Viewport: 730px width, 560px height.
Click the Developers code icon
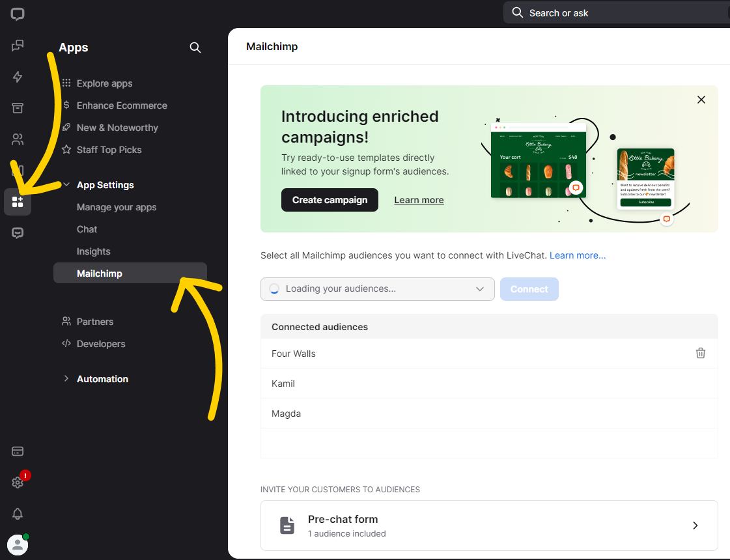[66, 344]
